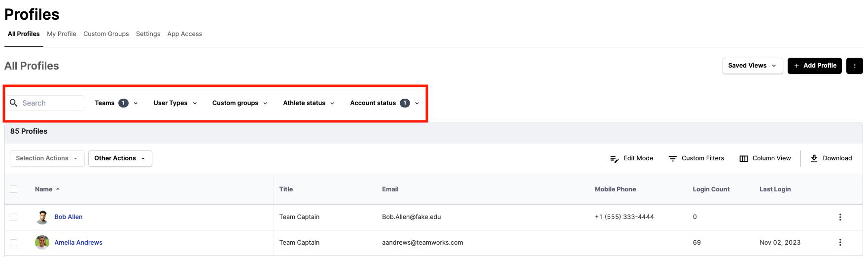Click the Edit Mode label
Screen dimensions: 868x257
(638, 158)
